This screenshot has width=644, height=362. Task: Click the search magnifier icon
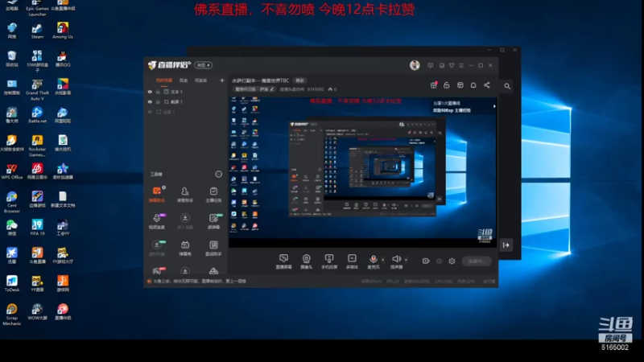point(507,86)
